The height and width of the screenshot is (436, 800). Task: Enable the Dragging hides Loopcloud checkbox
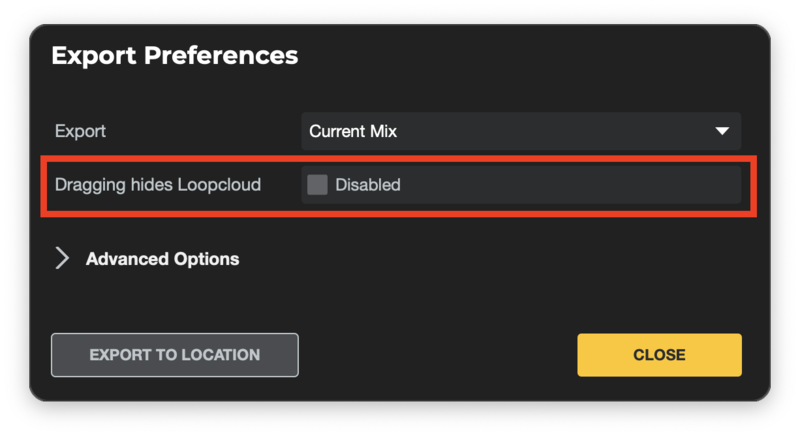pos(317,185)
